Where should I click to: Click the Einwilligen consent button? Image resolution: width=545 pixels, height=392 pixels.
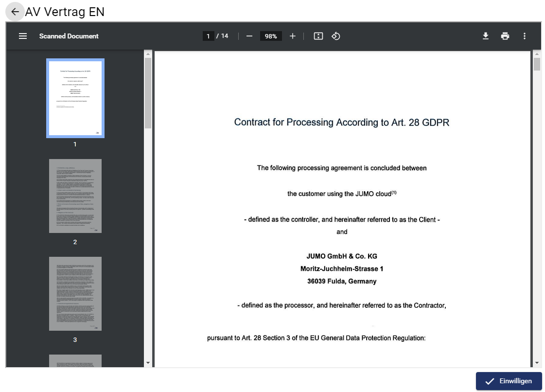click(x=509, y=381)
